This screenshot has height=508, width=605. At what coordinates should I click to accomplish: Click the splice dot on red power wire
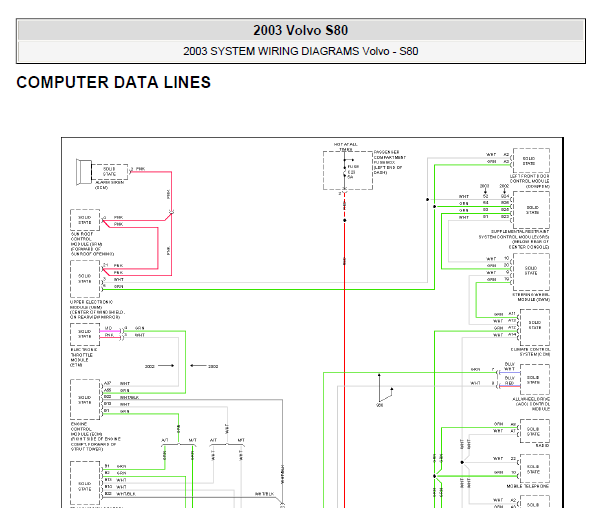345,220
